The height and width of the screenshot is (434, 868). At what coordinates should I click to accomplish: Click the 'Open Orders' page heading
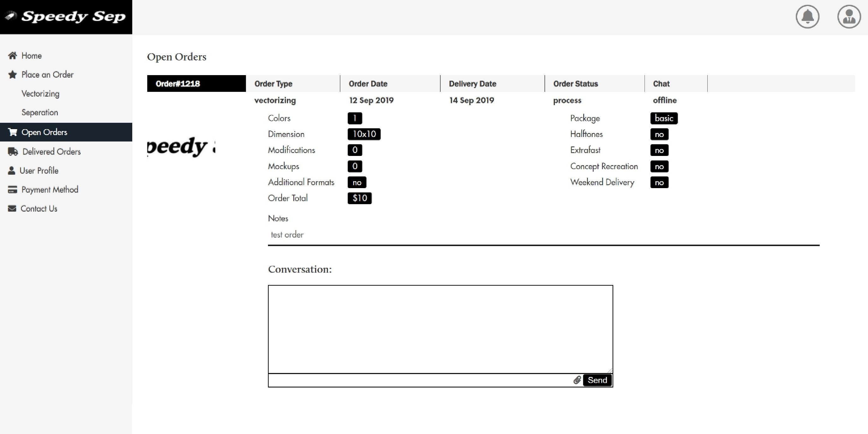pyautogui.click(x=176, y=57)
